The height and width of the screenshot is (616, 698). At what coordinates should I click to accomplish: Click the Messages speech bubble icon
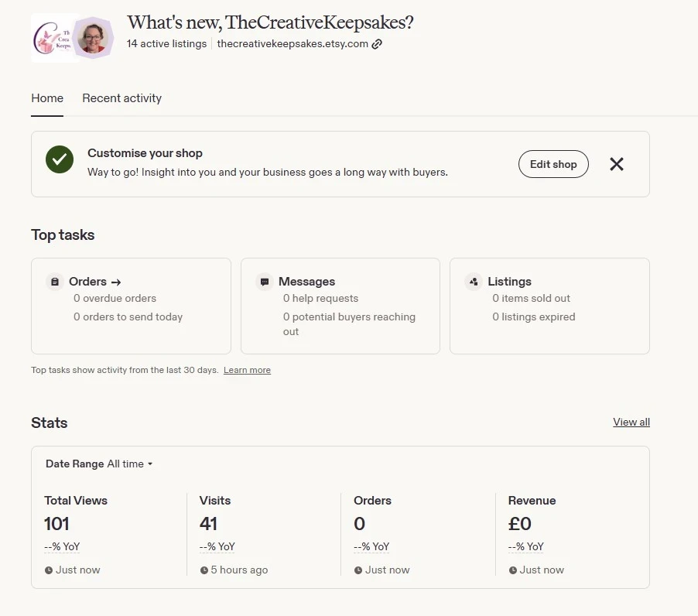click(x=265, y=282)
